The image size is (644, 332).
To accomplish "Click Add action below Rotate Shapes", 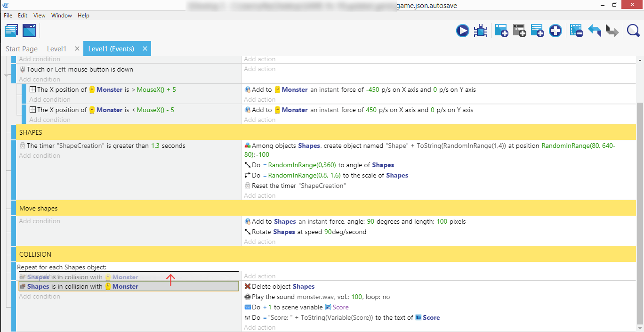I will coord(260,242).
